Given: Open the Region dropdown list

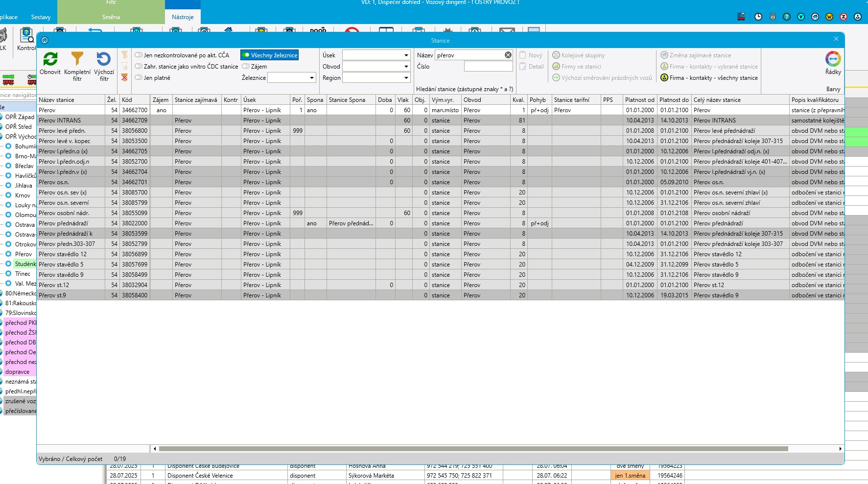Looking at the screenshot, I should point(406,78).
